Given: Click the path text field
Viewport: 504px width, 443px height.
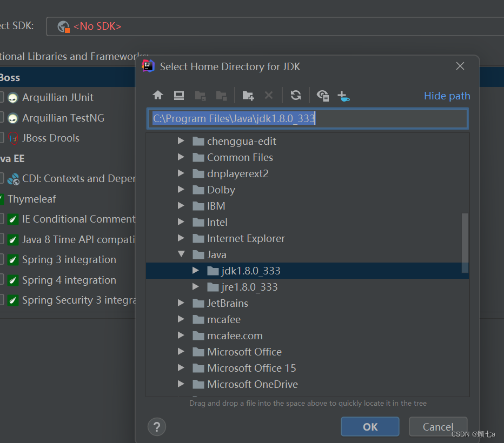Looking at the screenshot, I should pyautogui.click(x=307, y=118).
